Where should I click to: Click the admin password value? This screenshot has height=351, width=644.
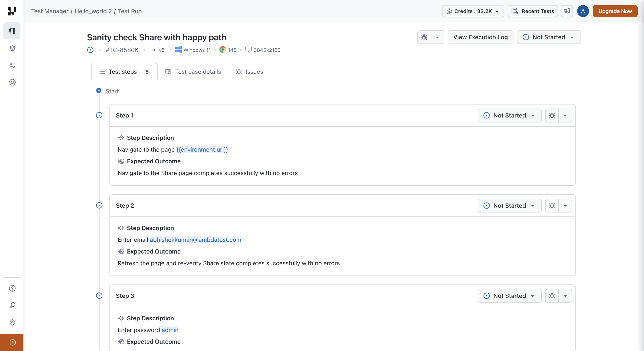170,330
